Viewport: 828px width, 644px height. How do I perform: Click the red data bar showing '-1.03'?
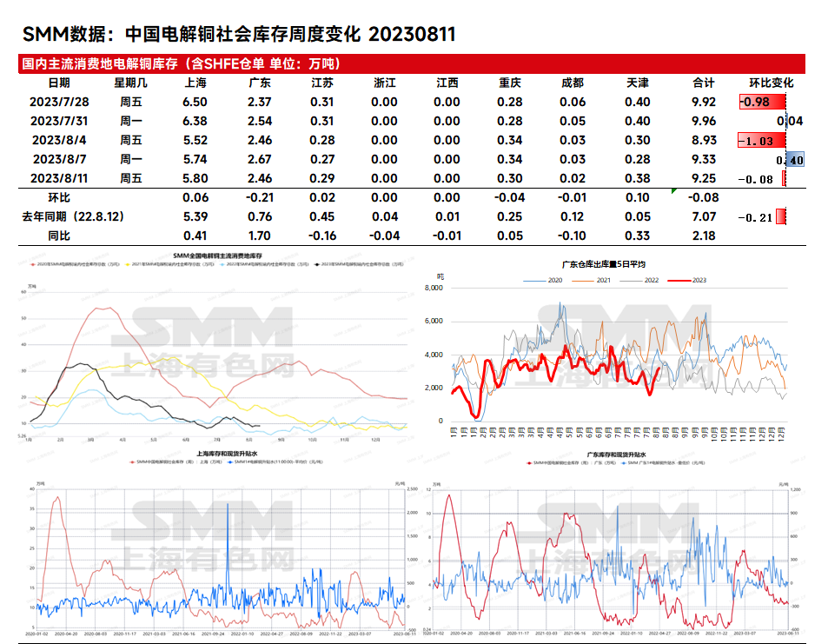click(761, 141)
